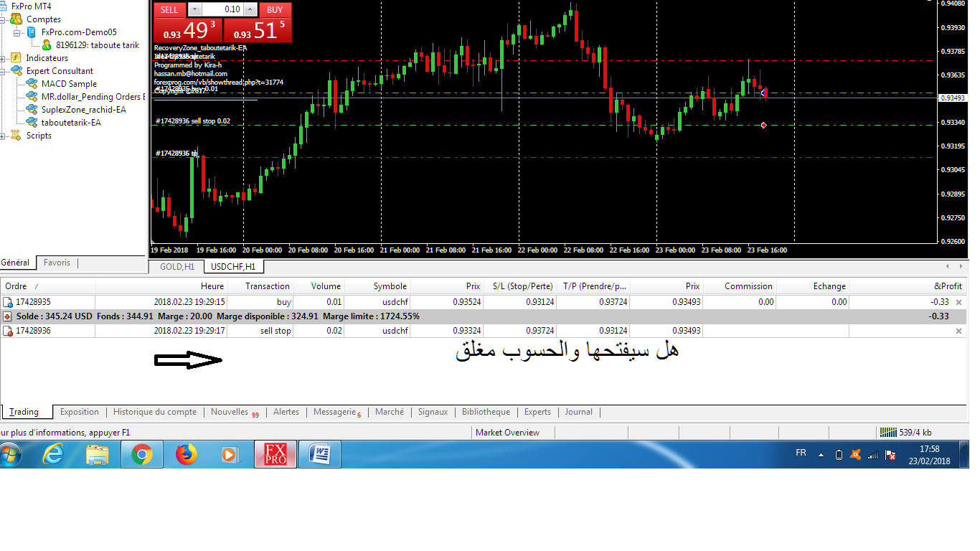Click the Volume column header

tap(319, 286)
